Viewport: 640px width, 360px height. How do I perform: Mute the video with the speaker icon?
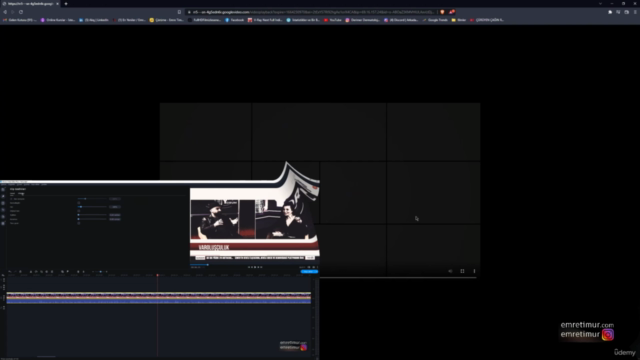(x=450, y=271)
